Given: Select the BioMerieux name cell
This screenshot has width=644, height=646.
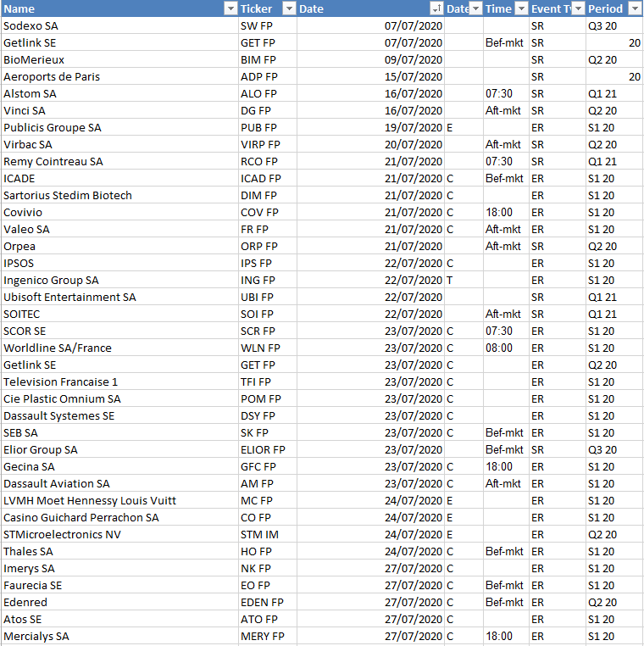Looking at the screenshot, I should (x=119, y=59).
